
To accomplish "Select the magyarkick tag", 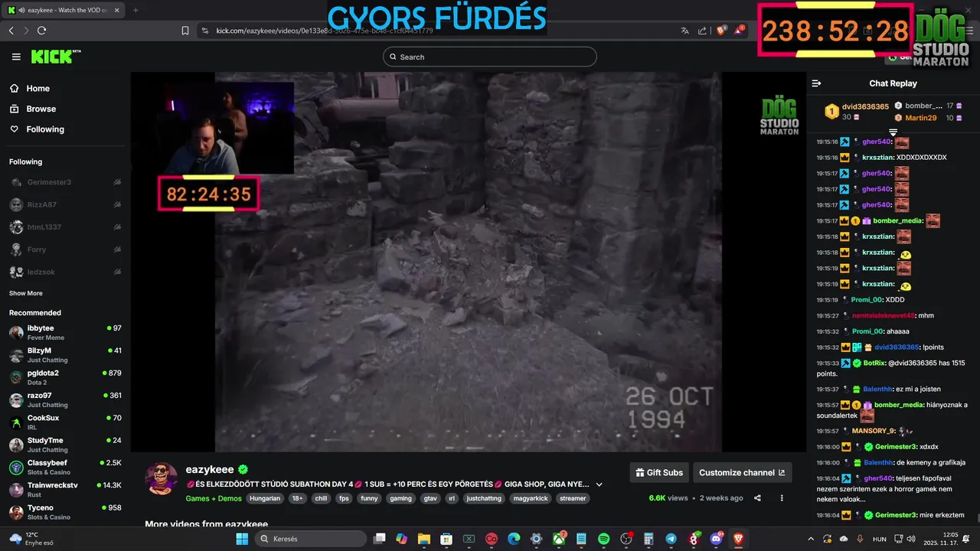I will click(x=530, y=498).
